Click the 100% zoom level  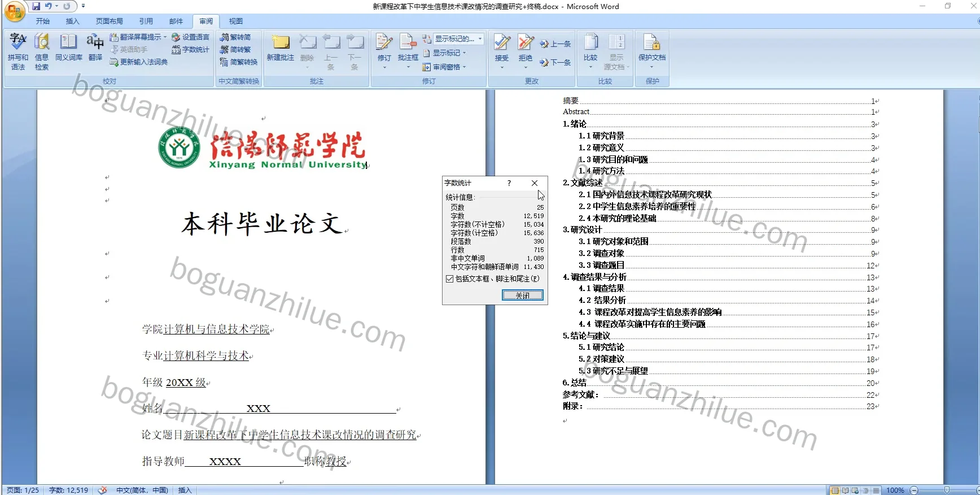[x=895, y=490]
